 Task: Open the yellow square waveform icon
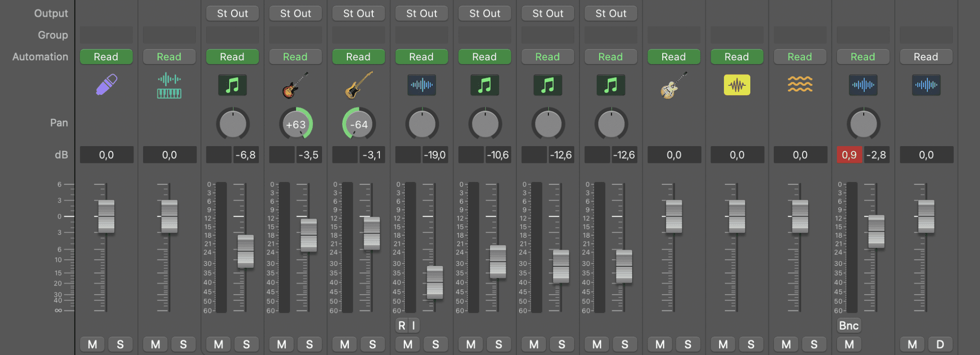(x=736, y=85)
